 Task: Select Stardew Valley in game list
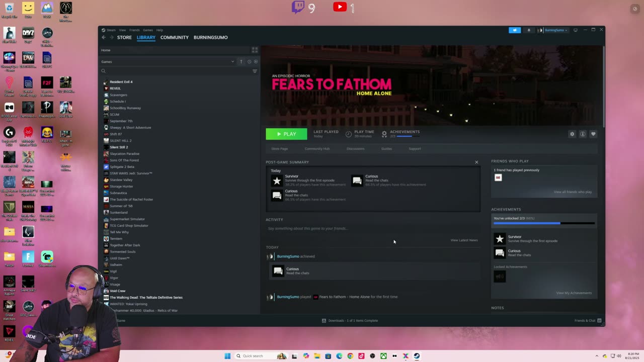point(121,179)
